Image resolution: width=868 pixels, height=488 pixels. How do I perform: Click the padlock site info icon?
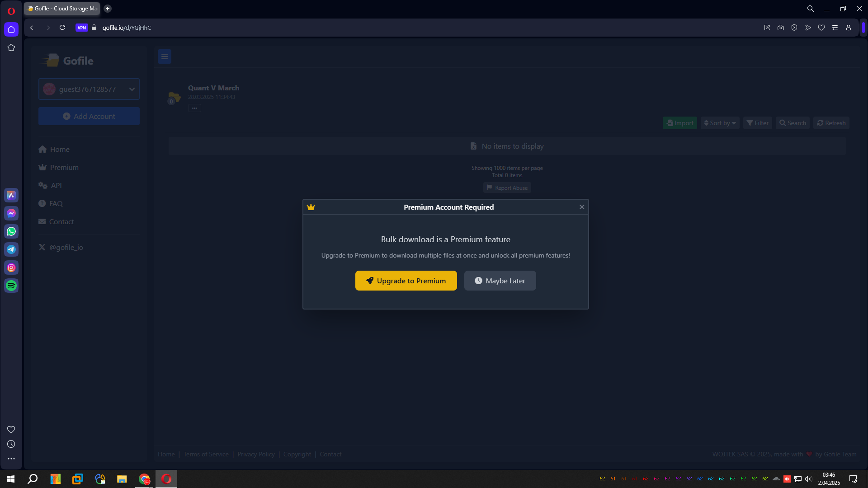click(x=94, y=28)
